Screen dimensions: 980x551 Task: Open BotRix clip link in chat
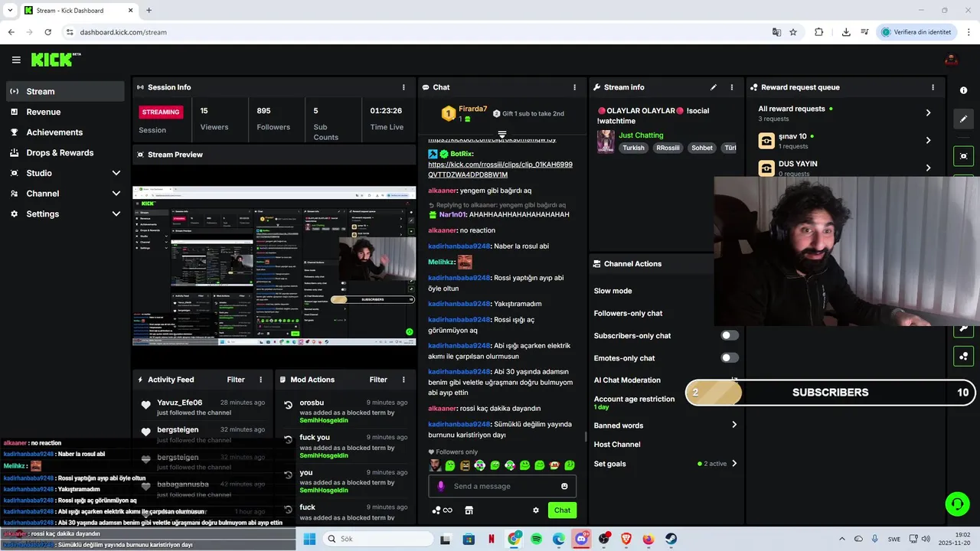[500, 169]
